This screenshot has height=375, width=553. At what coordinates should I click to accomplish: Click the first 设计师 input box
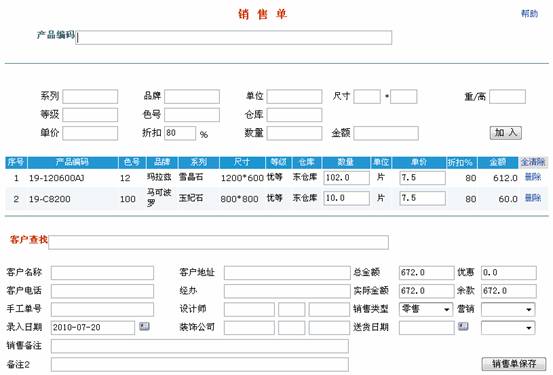click(x=249, y=309)
